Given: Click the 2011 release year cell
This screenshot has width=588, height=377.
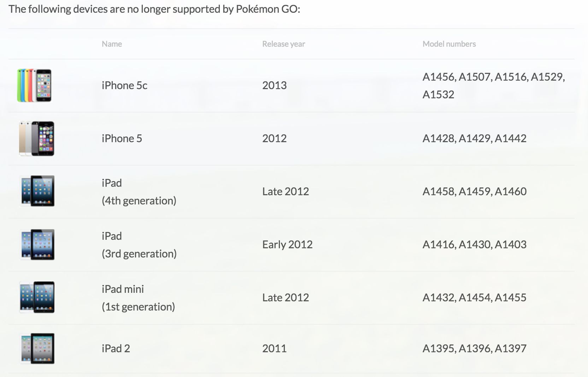Looking at the screenshot, I should pos(274,349).
